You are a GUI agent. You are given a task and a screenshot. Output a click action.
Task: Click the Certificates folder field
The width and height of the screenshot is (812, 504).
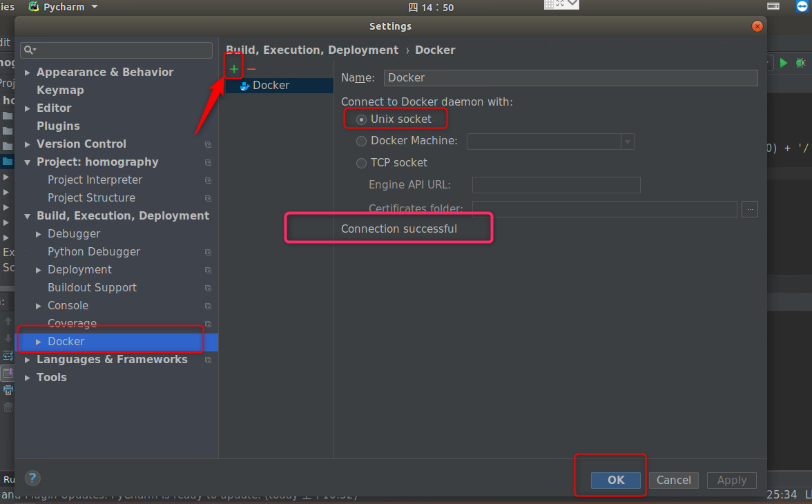[x=604, y=209]
